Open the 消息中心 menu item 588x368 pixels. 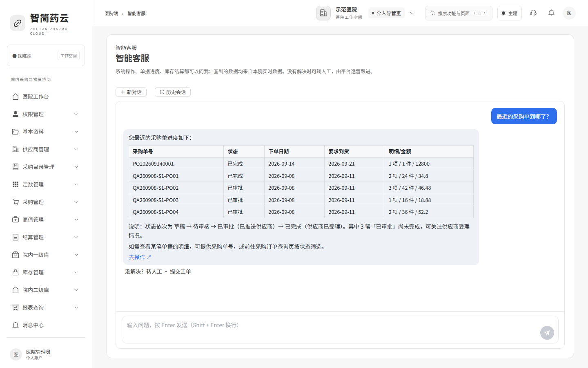coord(46,325)
